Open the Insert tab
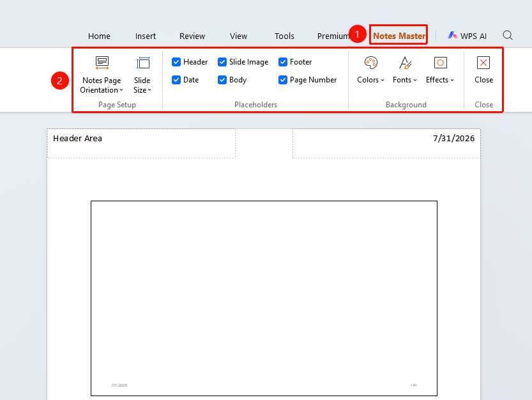 click(x=146, y=36)
